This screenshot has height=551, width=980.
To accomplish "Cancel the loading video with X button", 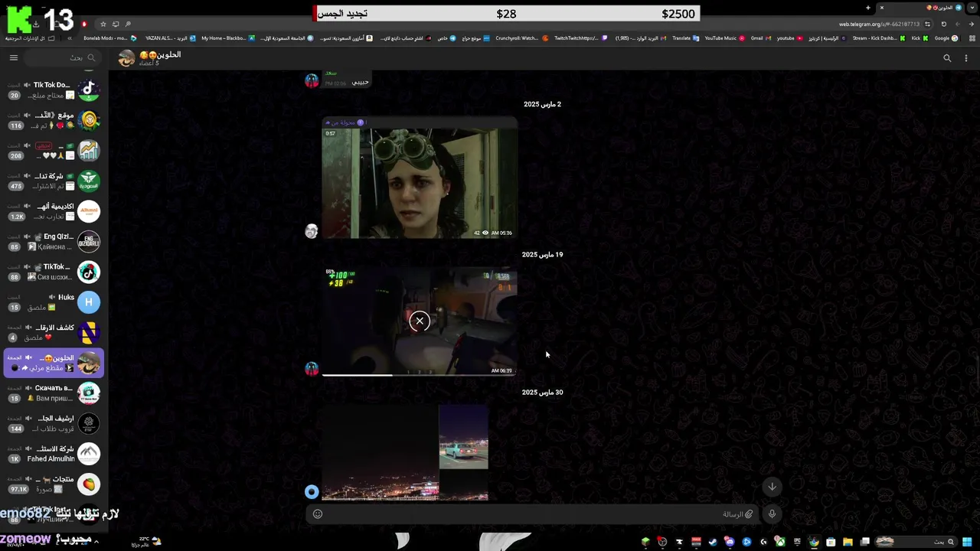I will pos(420,321).
